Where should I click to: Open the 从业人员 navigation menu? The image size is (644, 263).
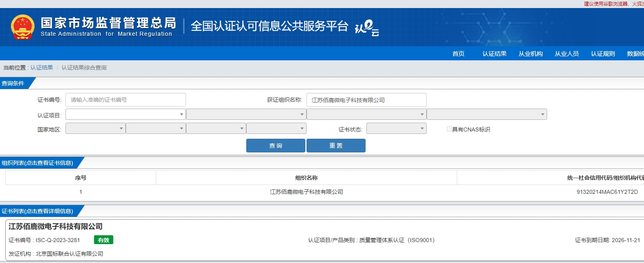567,53
